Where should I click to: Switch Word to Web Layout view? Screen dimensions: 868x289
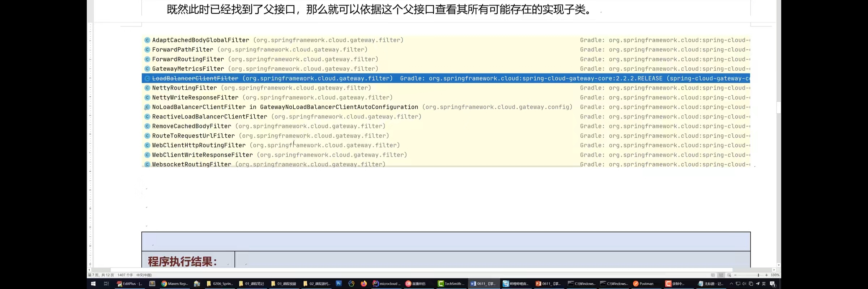[x=729, y=275]
